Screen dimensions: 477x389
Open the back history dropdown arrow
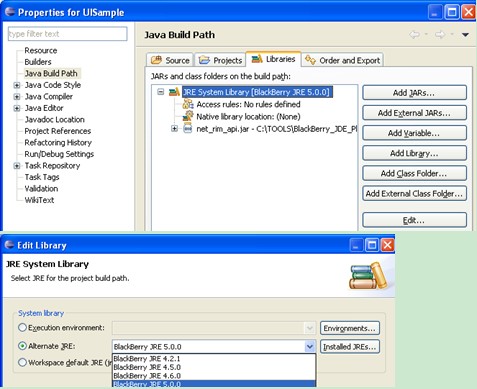click(426, 35)
